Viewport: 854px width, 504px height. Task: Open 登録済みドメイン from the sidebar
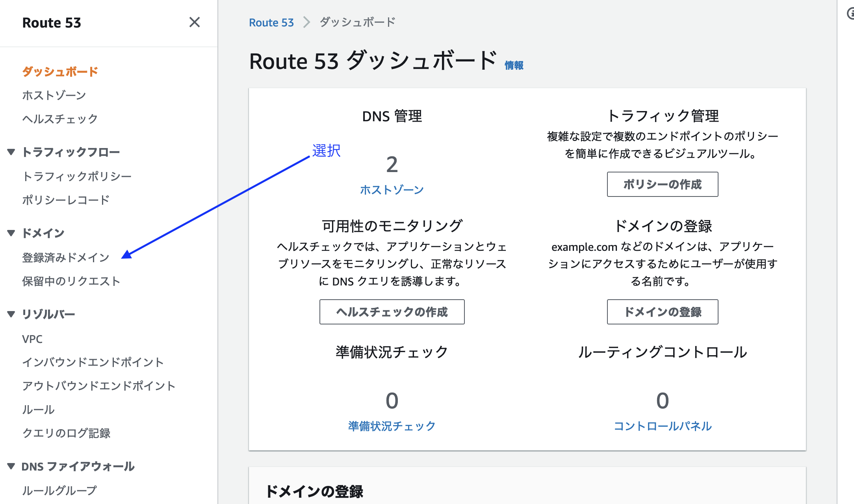coord(66,258)
